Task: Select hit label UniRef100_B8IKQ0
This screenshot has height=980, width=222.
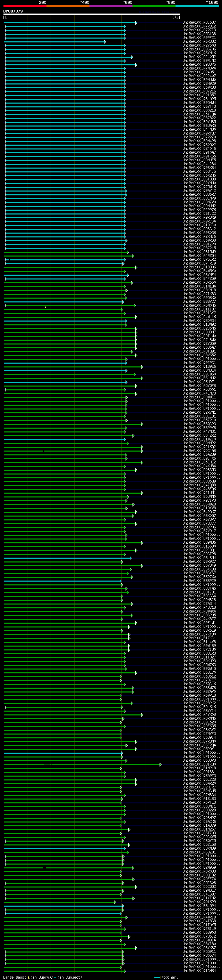Action: pos(199,764)
